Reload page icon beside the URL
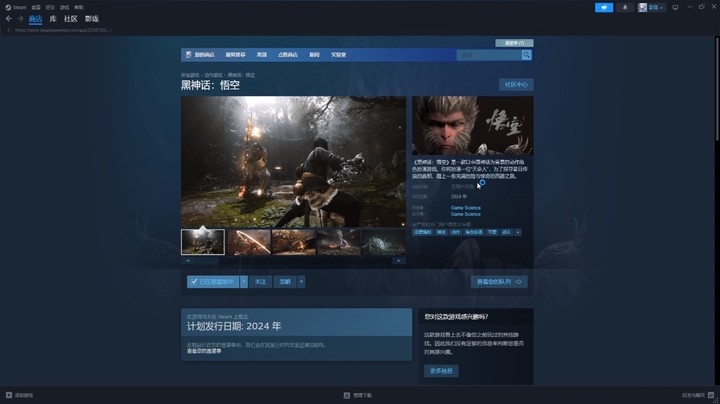The image size is (720, 404). click(x=9, y=30)
